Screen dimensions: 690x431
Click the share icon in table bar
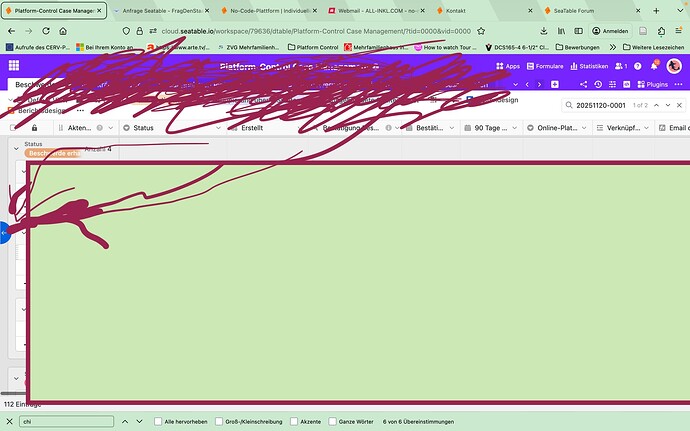pos(584,84)
